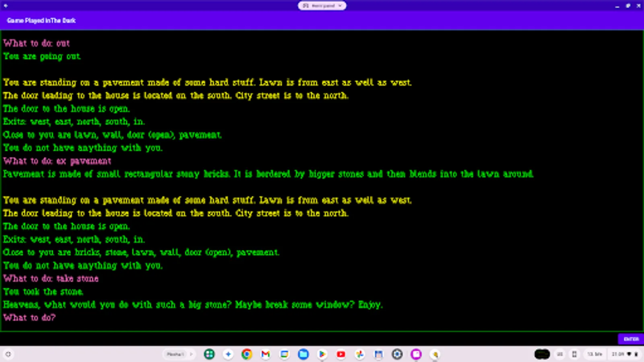
Task: Open the Chrome browser from the shelf
Action: coord(247,354)
